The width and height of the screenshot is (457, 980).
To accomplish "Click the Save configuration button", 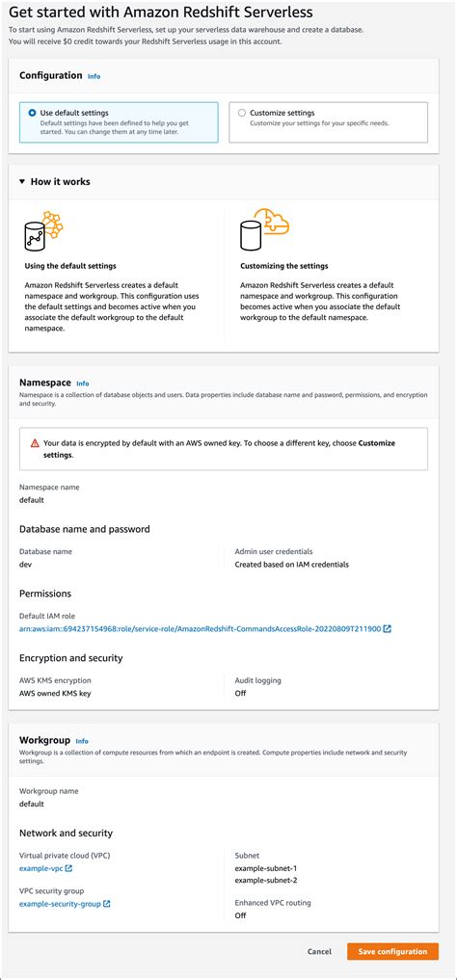I will [x=392, y=951].
